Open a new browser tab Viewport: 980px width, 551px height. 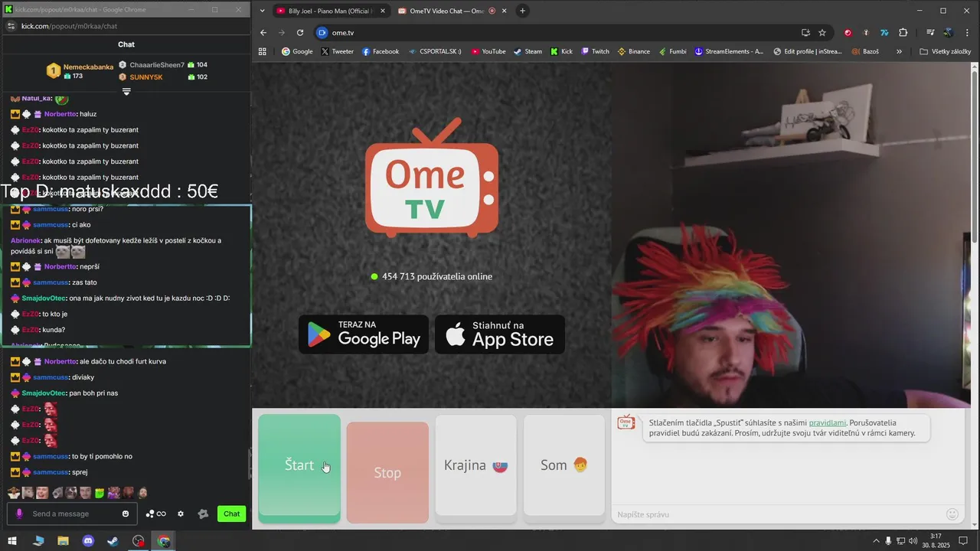coord(522,11)
